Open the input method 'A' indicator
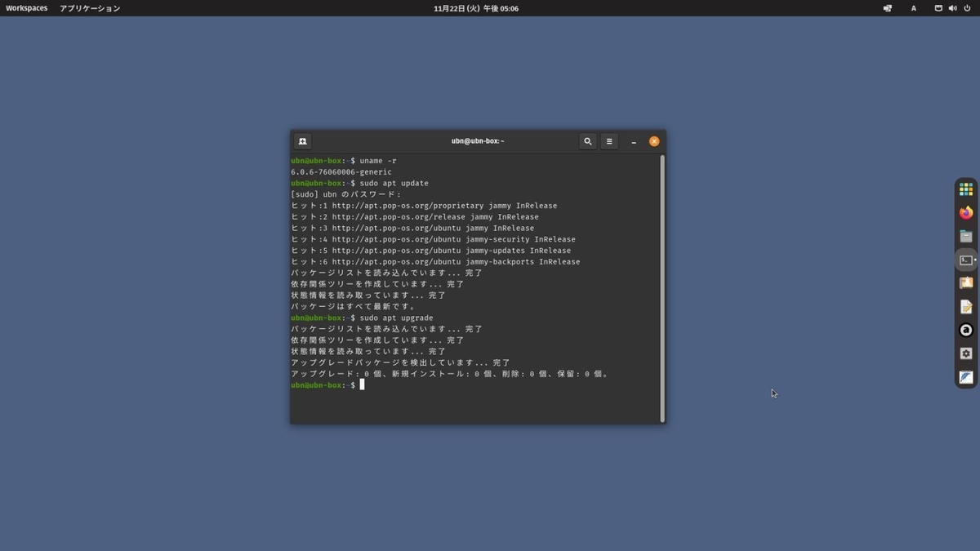The image size is (980, 551). [914, 8]
